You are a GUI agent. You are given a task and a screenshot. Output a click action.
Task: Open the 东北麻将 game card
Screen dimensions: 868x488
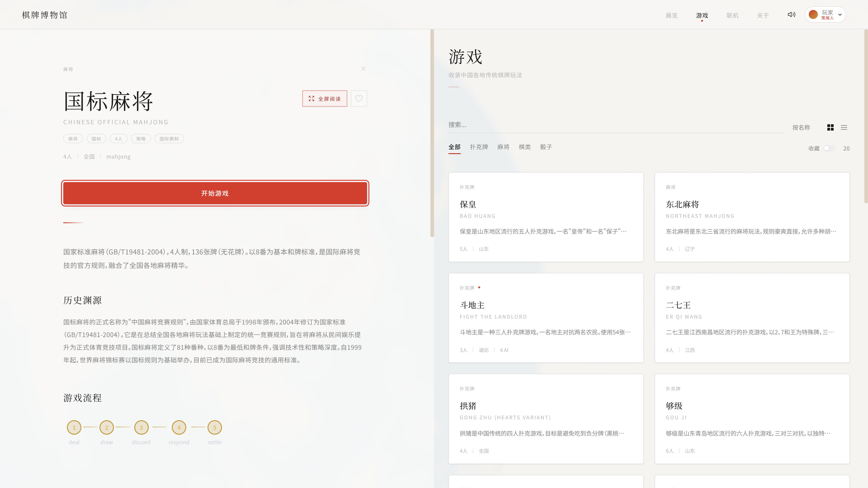coord(752,217)
